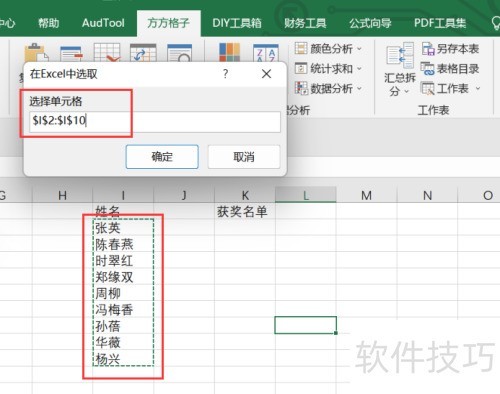
Task: Click the clipboard paste icon in the ribbon
Action: [36, 53]
